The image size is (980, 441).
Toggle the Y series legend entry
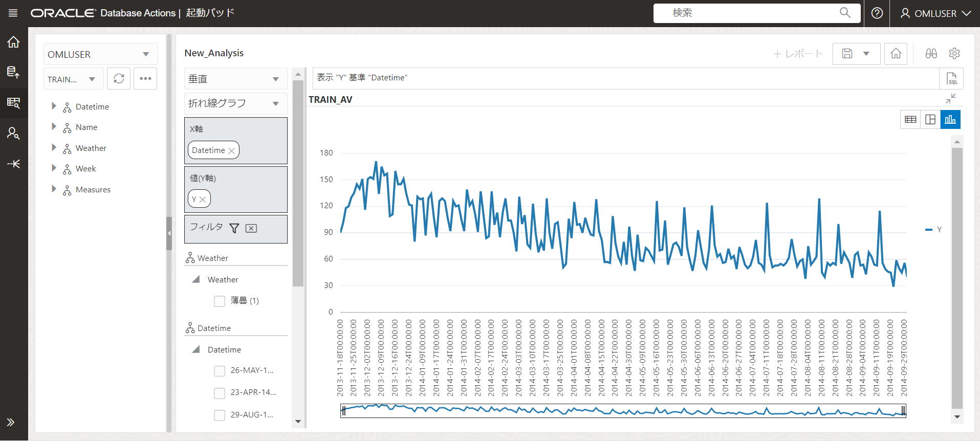pos(934,229)
